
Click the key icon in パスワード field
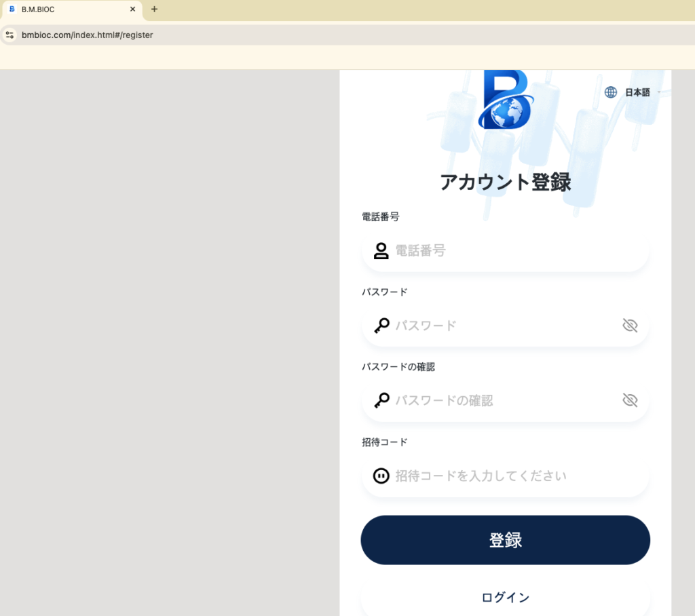(x=381, y=326)
